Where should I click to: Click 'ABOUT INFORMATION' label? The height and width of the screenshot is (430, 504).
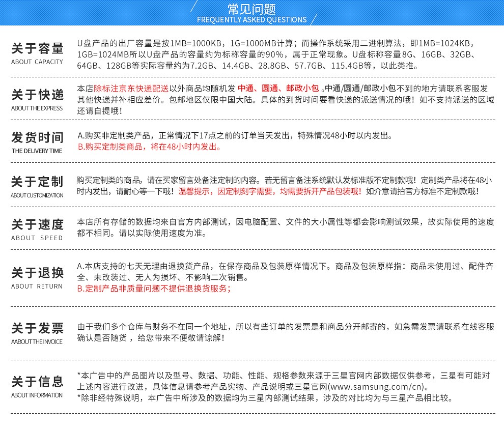(37, 395)
